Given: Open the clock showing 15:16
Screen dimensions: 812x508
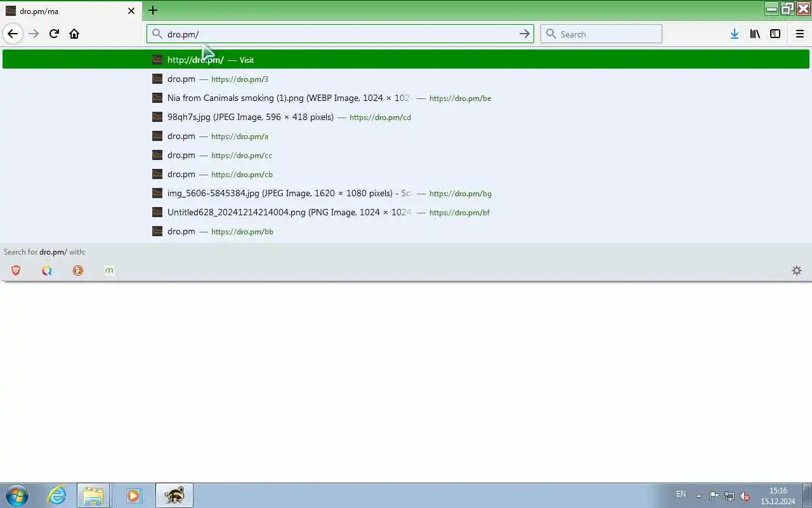Looking at the screenshot, I should 778,495.
